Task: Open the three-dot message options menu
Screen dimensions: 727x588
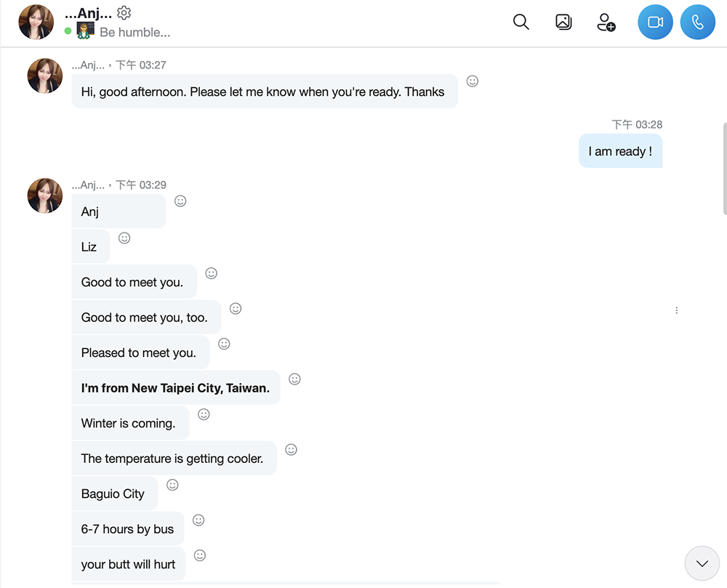Action: [677, 310]
